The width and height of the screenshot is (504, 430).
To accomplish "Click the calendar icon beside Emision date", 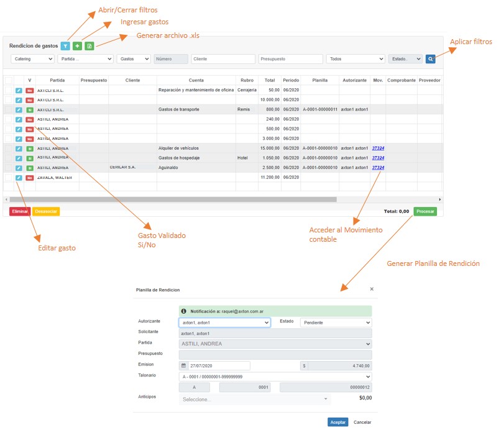I will click(183, 365).
